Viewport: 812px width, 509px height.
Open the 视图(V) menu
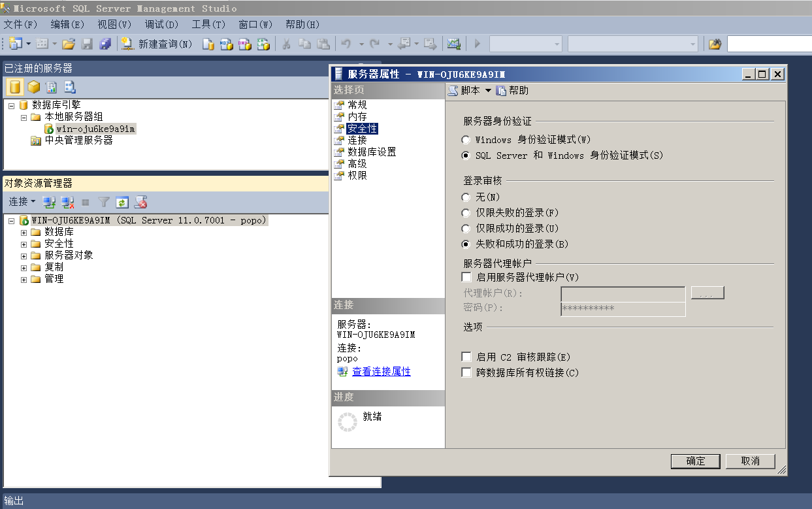(114, 25)
